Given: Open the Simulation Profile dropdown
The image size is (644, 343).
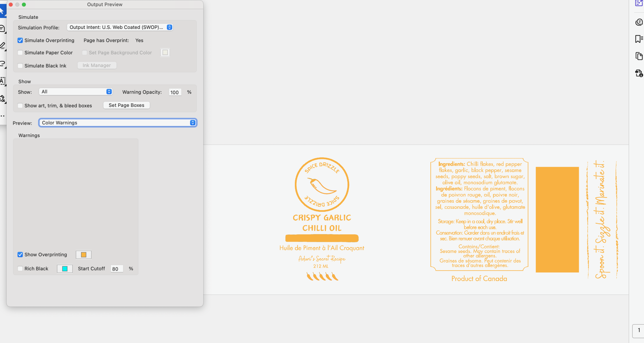Looking at the screenshot, I should 120,27.
